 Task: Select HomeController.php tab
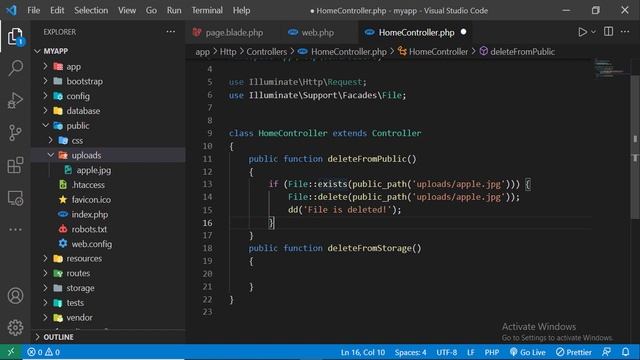[x=416, y=32]
